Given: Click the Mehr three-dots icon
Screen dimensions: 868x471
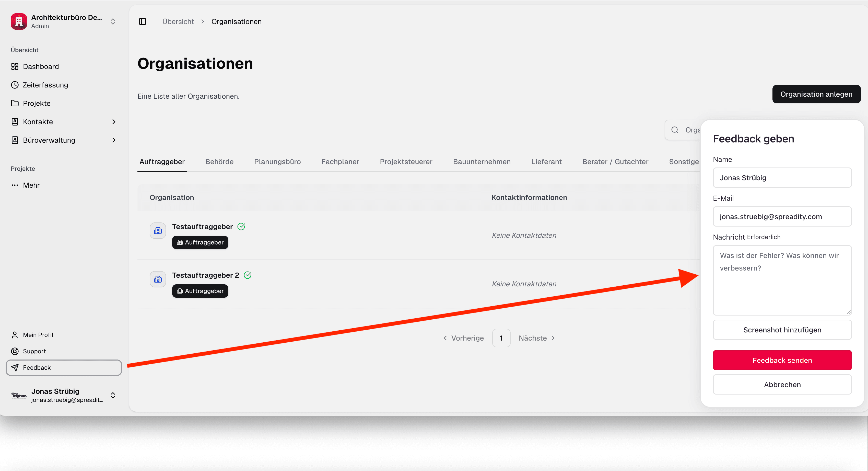Looking at the screenshot, I should pos(15,185).
